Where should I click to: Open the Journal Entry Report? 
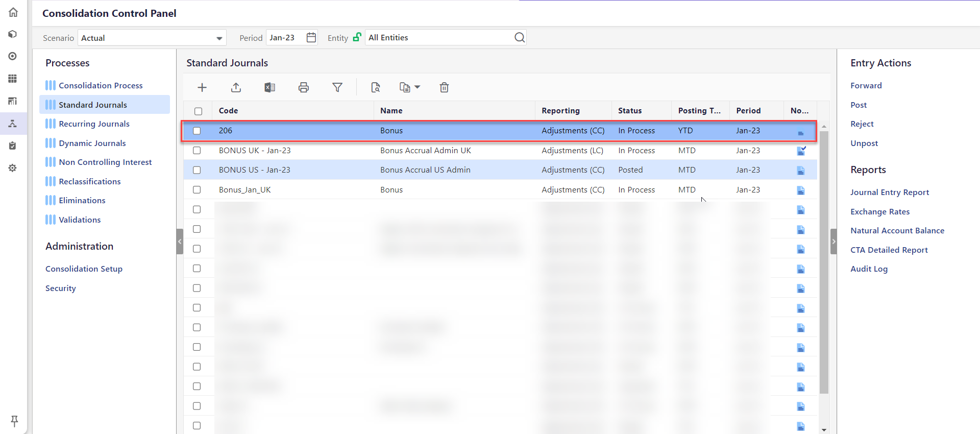890,192
